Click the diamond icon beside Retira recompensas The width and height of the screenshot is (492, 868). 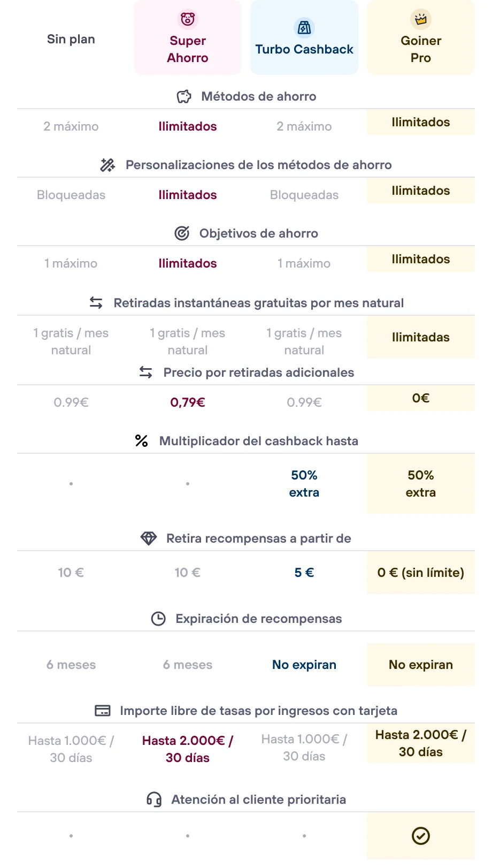149,538
